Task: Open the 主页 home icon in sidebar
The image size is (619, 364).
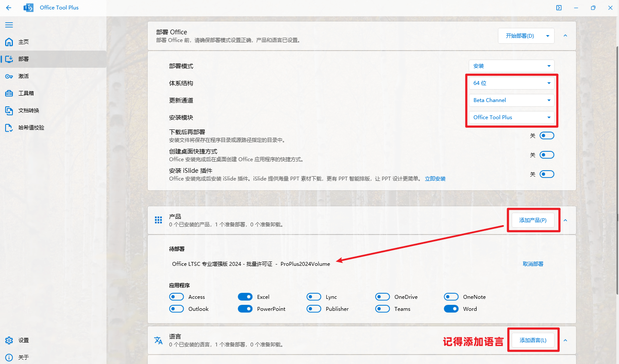Action: [9, 42]
